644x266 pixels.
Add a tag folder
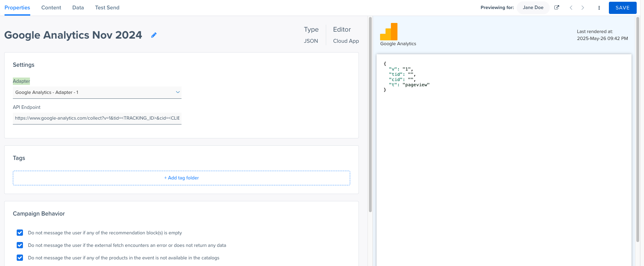pos(182,178)
